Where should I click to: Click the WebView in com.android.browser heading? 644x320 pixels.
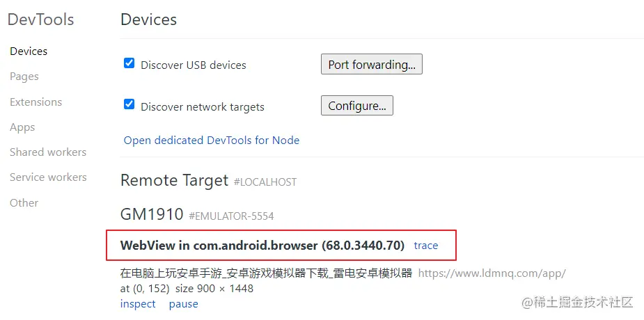(x=262, y=246)
